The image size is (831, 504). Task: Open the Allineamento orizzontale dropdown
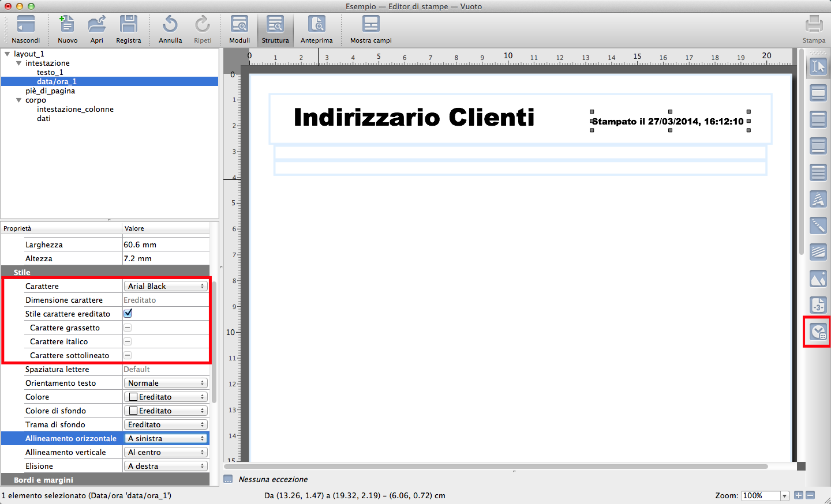(x=166, y=438)
